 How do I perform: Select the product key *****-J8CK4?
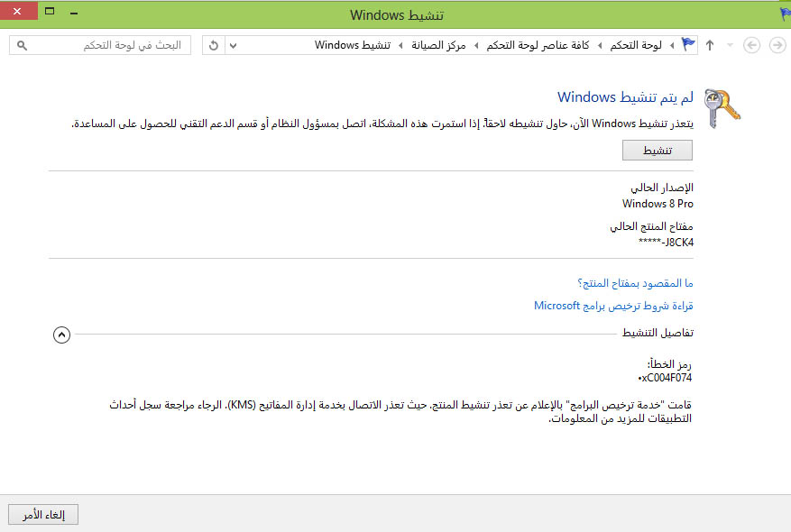[x=666, y=242]
